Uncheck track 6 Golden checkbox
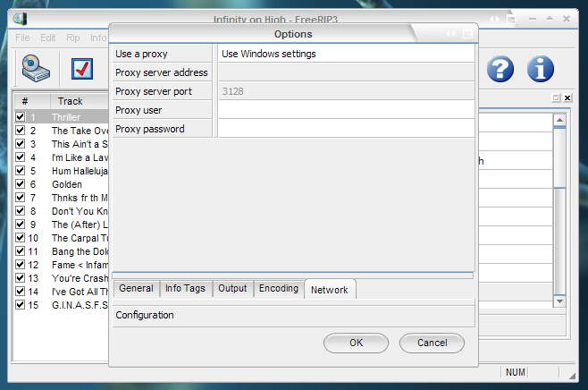588x390 pixels. [21, 184]
